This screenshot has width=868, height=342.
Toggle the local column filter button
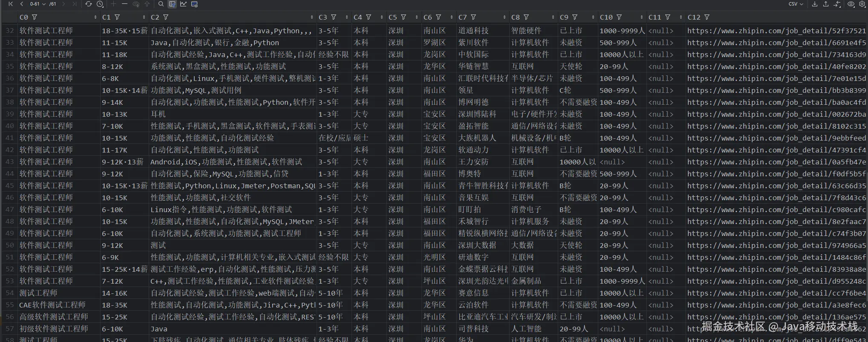pyautogui.click(x=172, y=4)
